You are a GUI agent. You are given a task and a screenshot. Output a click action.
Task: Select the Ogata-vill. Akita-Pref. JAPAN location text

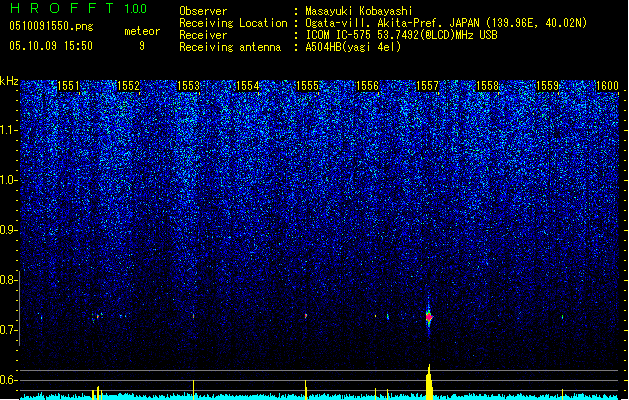446,23
